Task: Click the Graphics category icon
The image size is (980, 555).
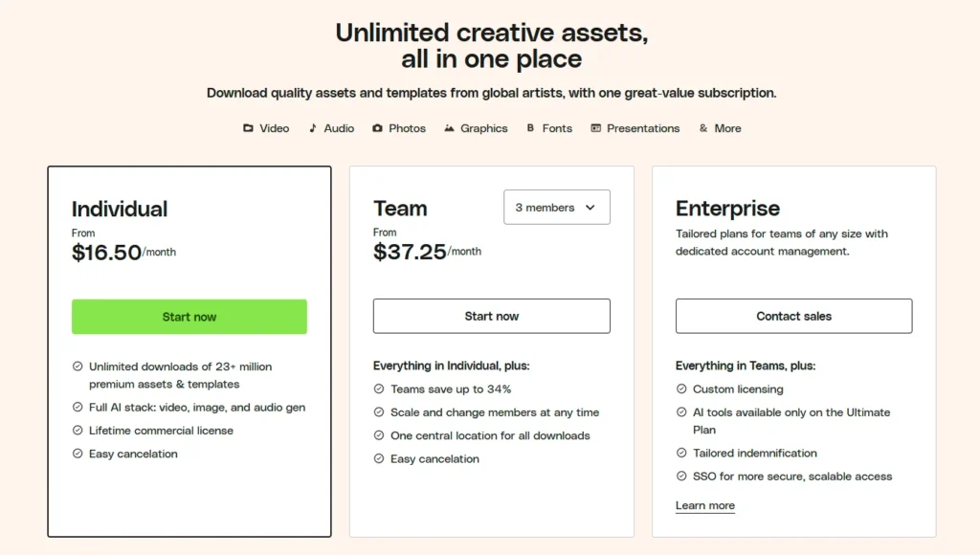Action: [x=450, y=128]
